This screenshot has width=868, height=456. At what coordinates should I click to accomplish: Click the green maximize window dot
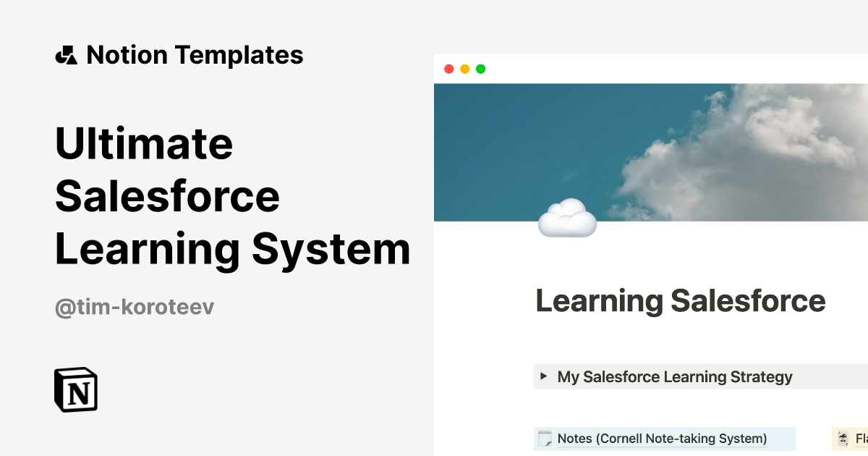coord(480,69)
